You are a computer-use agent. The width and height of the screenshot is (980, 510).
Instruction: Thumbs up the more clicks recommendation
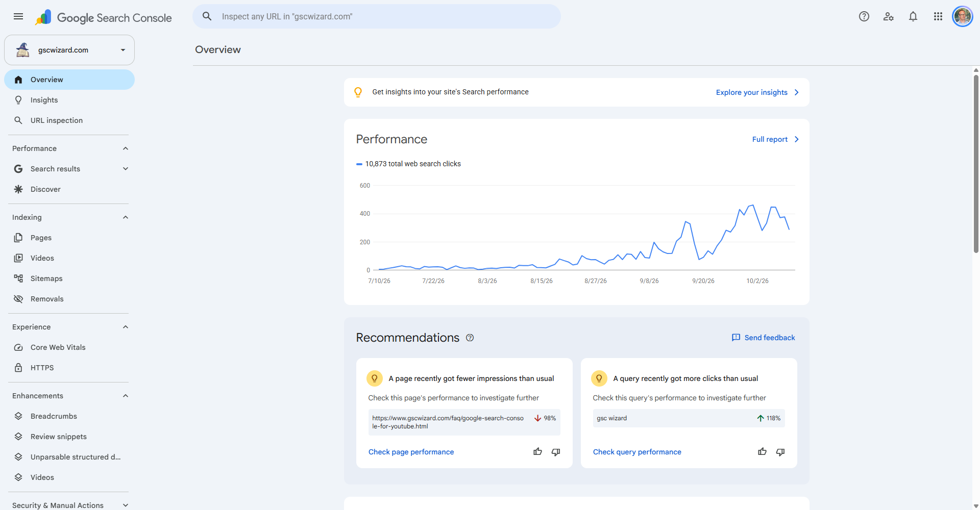(x=762, y=452)
